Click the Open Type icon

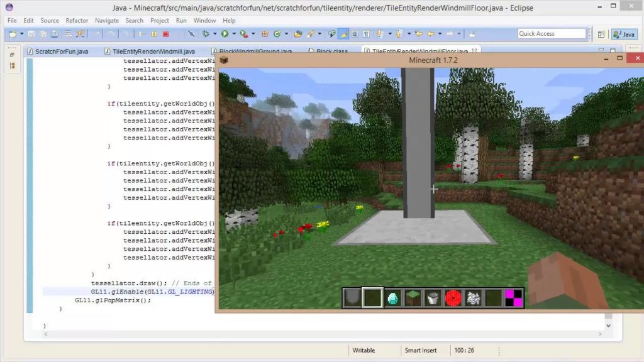(298, 34)
